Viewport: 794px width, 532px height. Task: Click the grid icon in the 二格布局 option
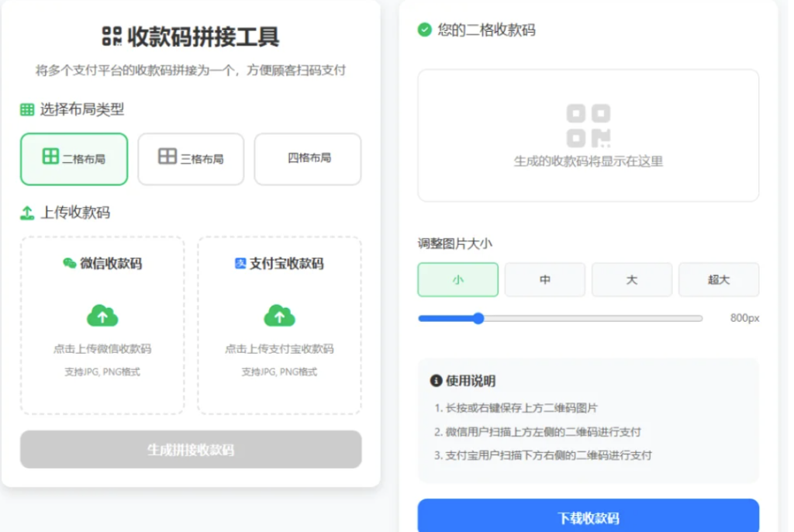point(50,156)
